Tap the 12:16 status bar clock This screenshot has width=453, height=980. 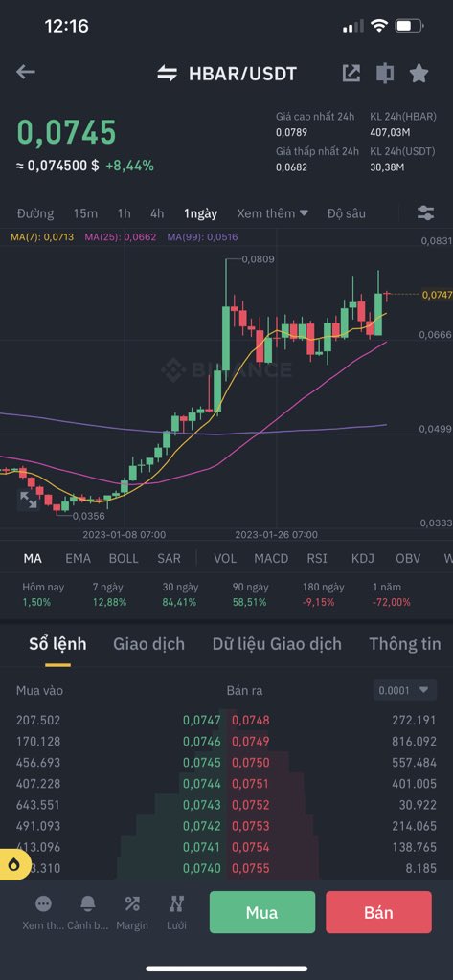66,26
